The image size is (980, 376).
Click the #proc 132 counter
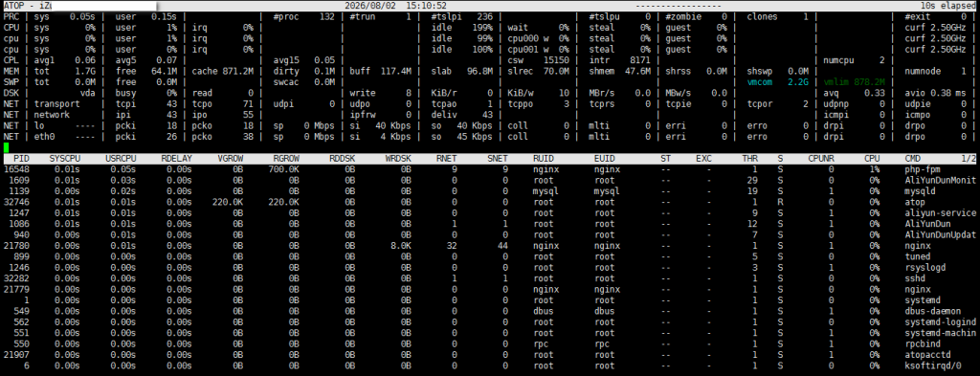click(x=304, y=16)
